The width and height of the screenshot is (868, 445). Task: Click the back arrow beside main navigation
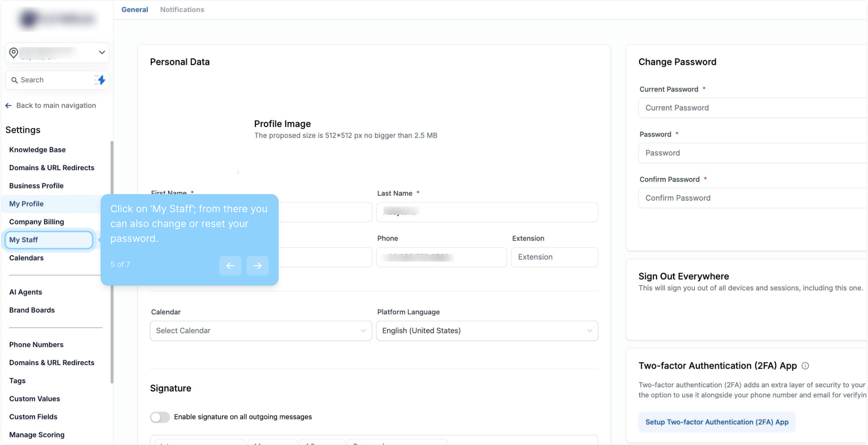coord(8,105)
